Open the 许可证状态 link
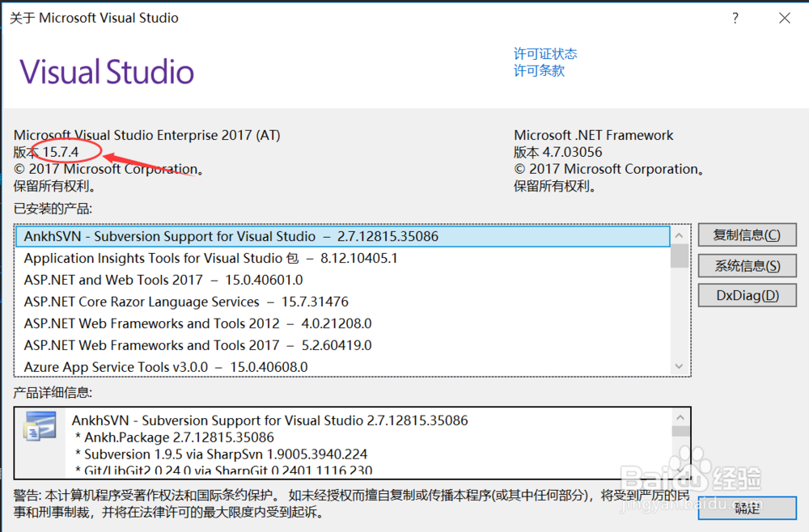 (544, 53)
